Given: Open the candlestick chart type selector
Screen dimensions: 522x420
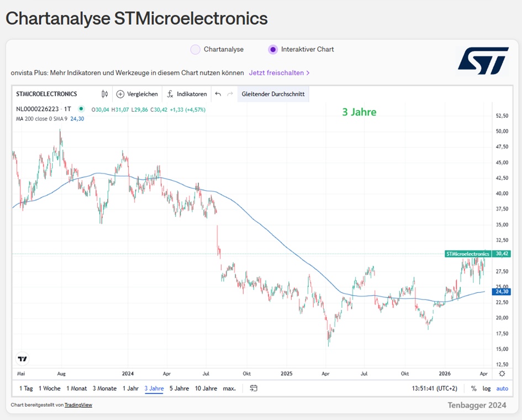Looking at the screenshot, I should (104, 94).
